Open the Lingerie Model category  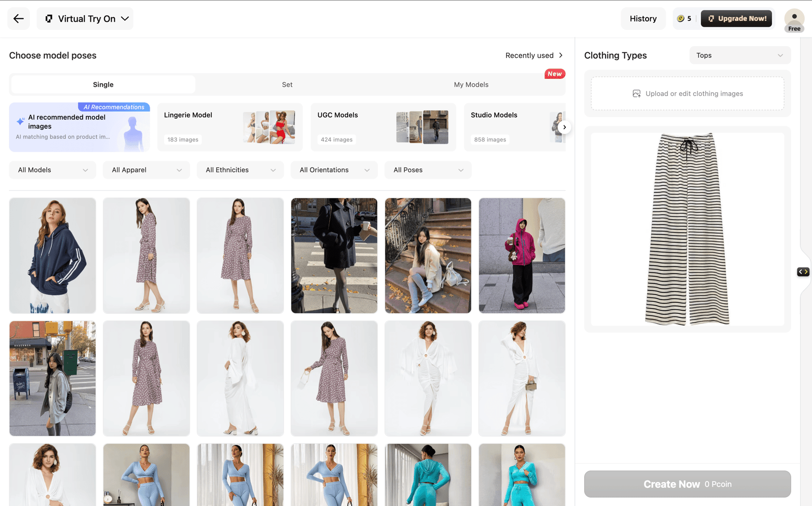click(230, 127)
